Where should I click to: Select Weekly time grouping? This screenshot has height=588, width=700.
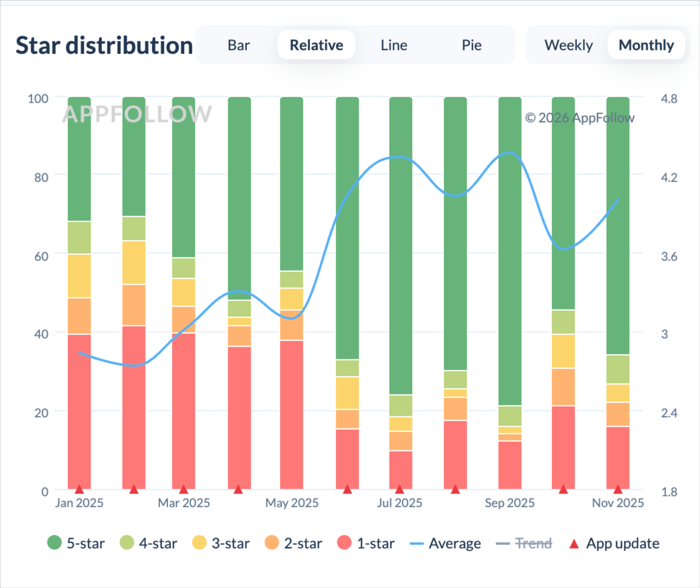tap(568, 45)
